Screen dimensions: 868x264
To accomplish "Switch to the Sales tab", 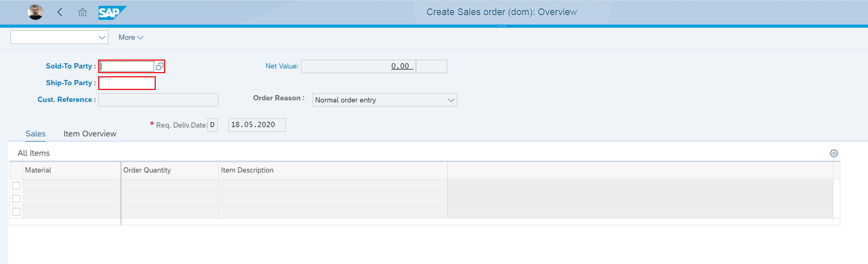I will click(x=36, y=134).
